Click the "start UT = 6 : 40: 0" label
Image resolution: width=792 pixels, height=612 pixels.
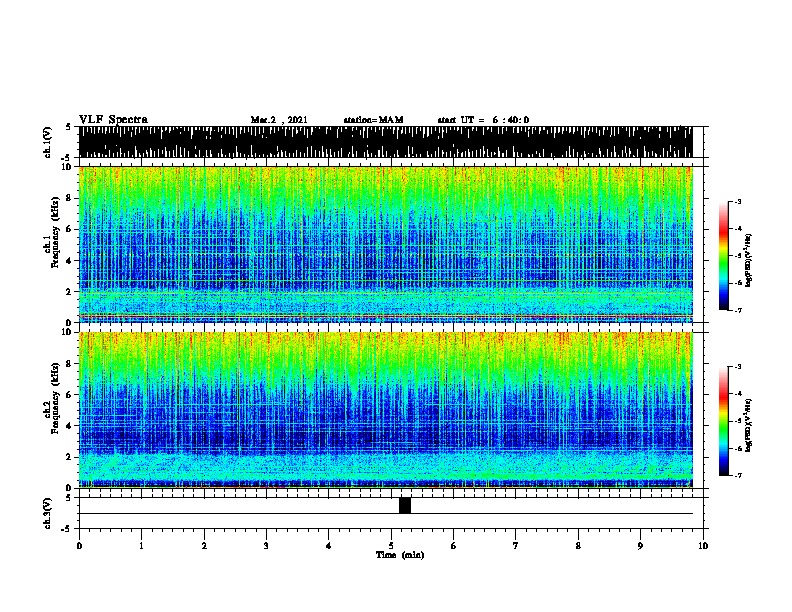483,120
